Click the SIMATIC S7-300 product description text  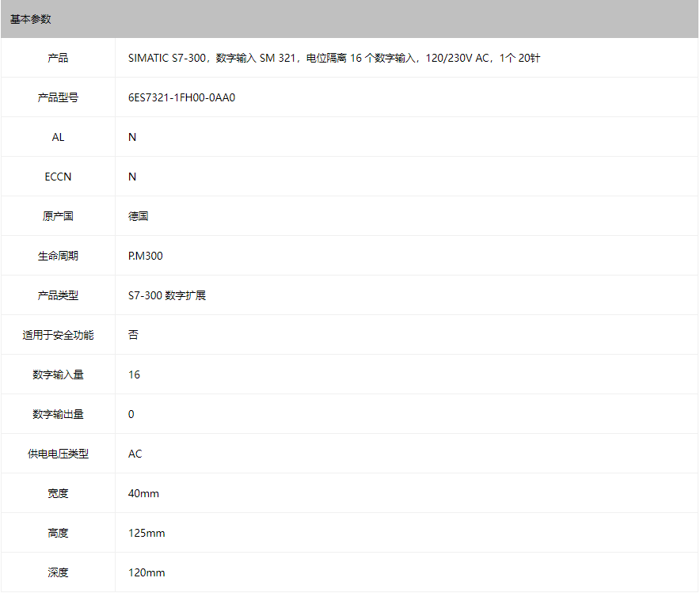(334, 58)
